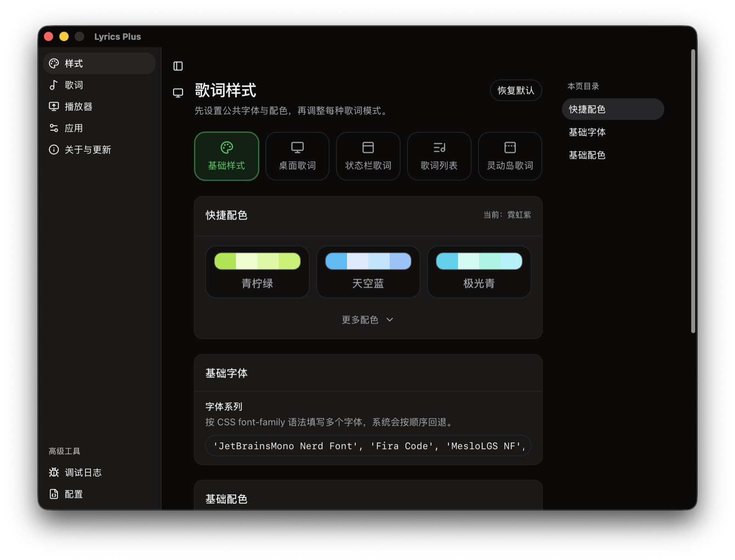Screen dimensions: 735x560
Task: Click the player screen icon beside 播放器
Action: pyautogui.click(x=54, y=107)
